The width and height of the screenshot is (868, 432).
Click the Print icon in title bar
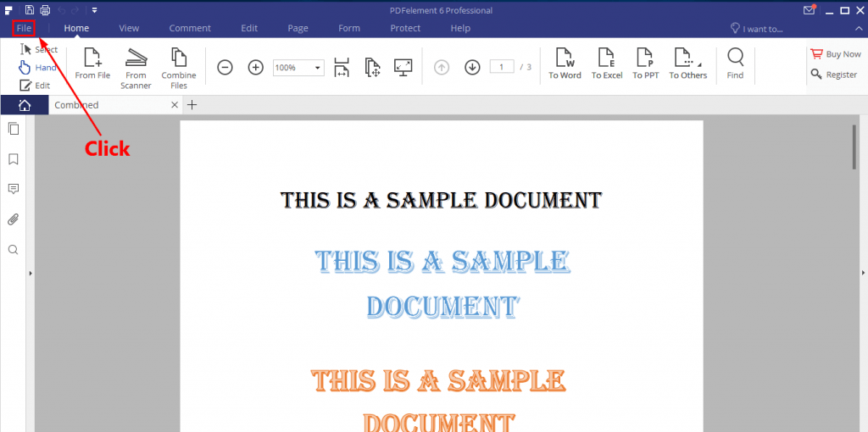pos(45,10)
